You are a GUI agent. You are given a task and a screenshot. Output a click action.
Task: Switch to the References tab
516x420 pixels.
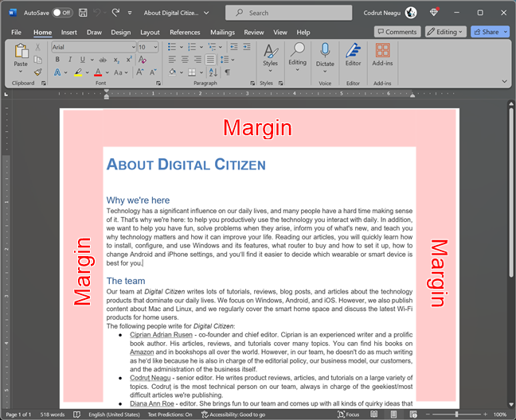coord(185,32)
